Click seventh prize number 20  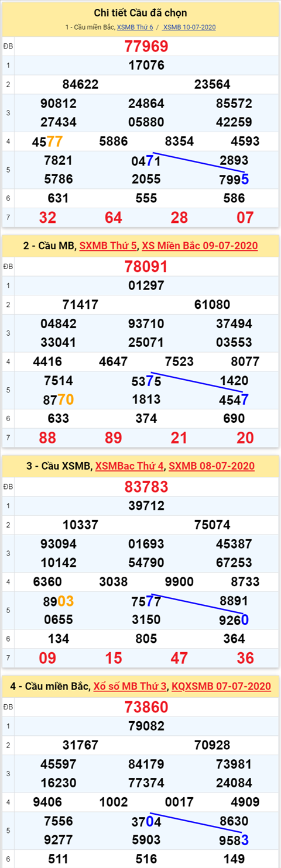pyautogui.click(x=245, y=438)
